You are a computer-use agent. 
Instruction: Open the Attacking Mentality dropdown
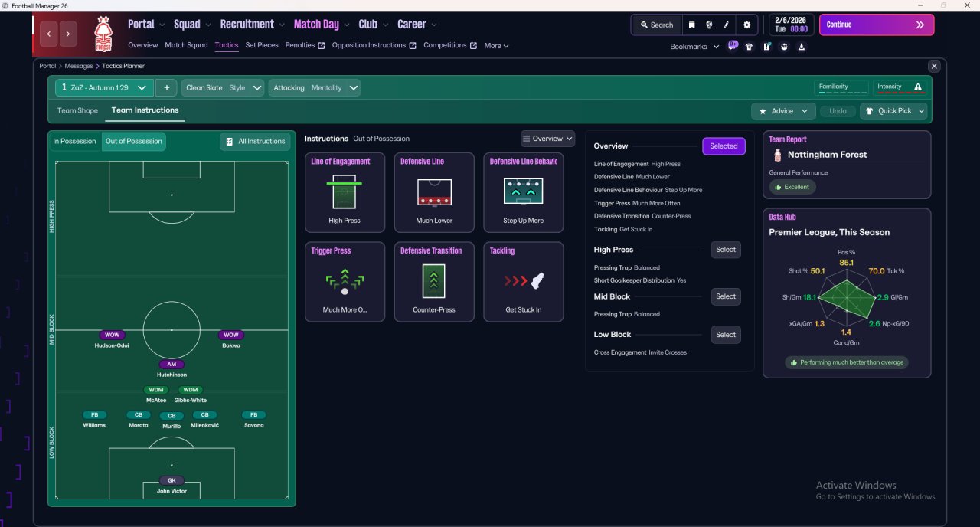(x=315, y=87)
